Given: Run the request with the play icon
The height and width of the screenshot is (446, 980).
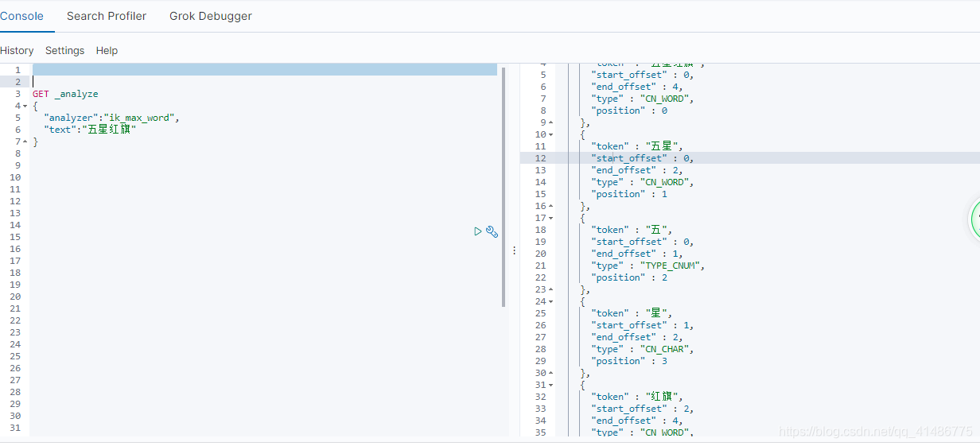Looking at the screenshot, I should pos(478,231).
